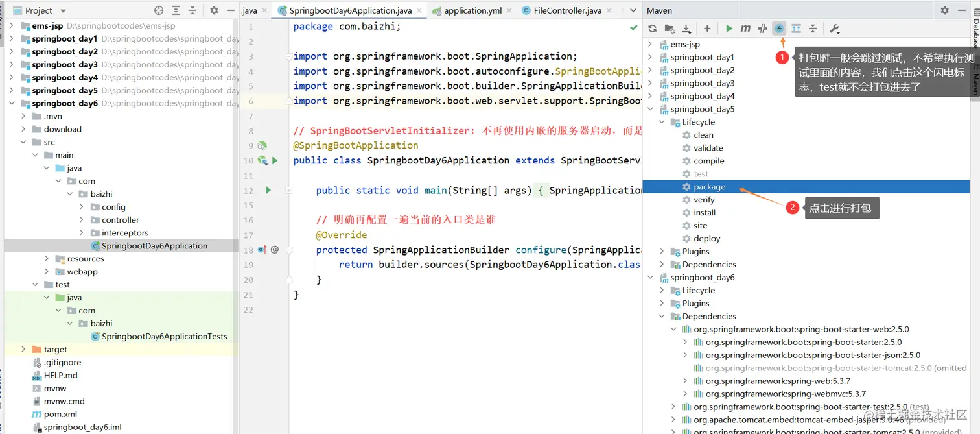Click Spring bean gutter icon line 9

click(x=262, y=145)
